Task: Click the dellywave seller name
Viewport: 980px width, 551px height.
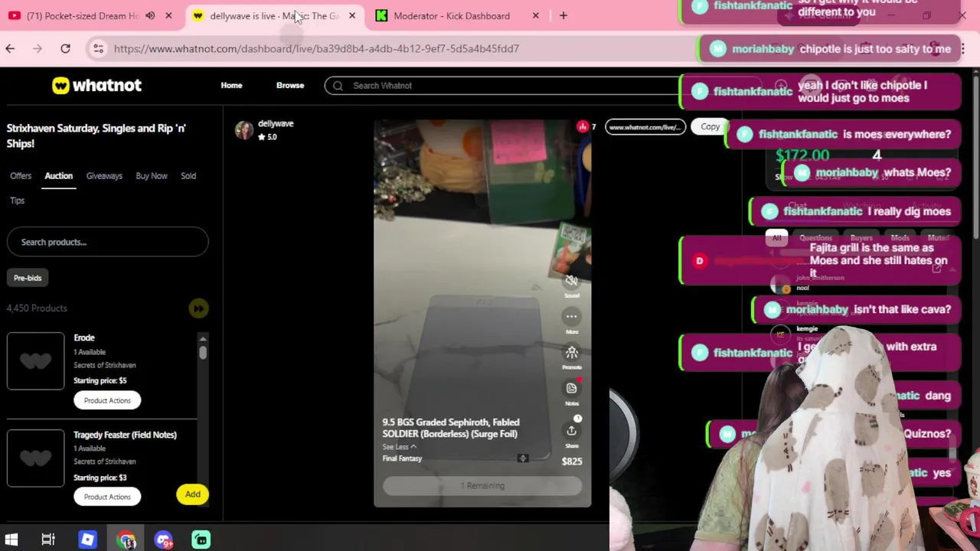Action: pos(276,123)
